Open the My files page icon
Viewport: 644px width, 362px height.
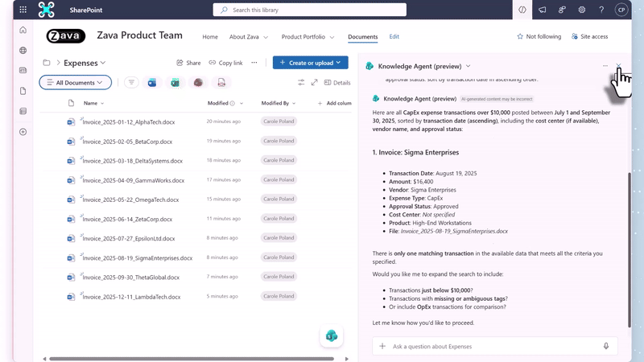[x=23, y=91]
